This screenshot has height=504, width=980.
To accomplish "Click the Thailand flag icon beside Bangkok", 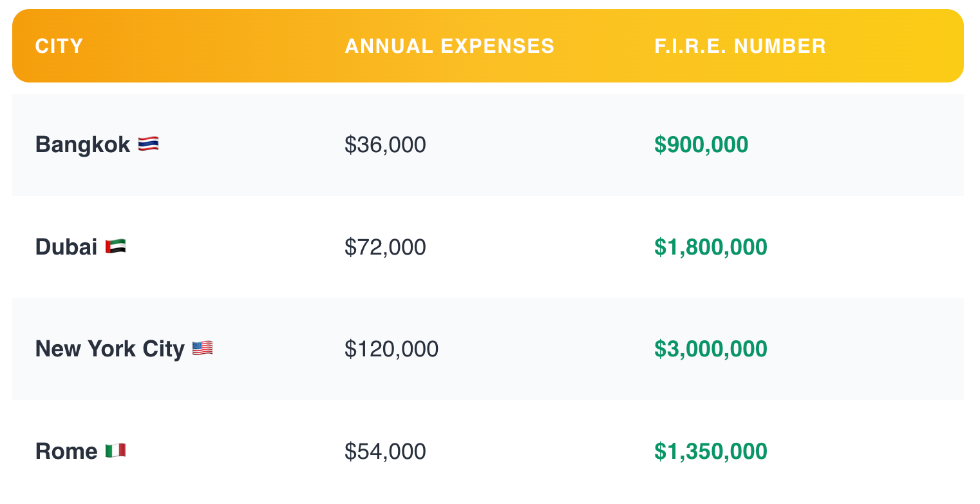I will [148, 144].
